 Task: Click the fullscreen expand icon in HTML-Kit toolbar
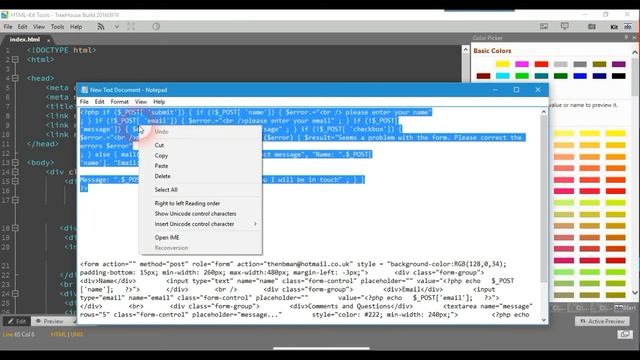pyautogui.click(x=131, y=27)
